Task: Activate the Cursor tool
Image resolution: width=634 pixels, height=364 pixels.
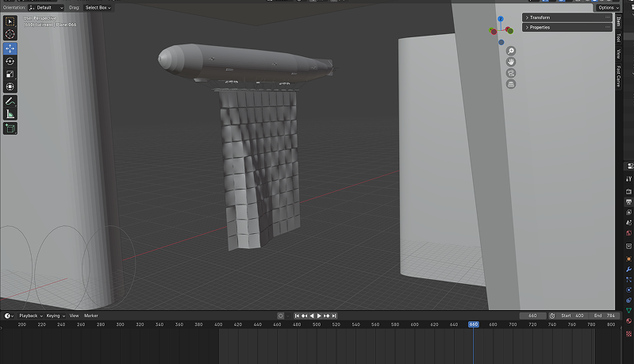Action: (x=10, y=34)
